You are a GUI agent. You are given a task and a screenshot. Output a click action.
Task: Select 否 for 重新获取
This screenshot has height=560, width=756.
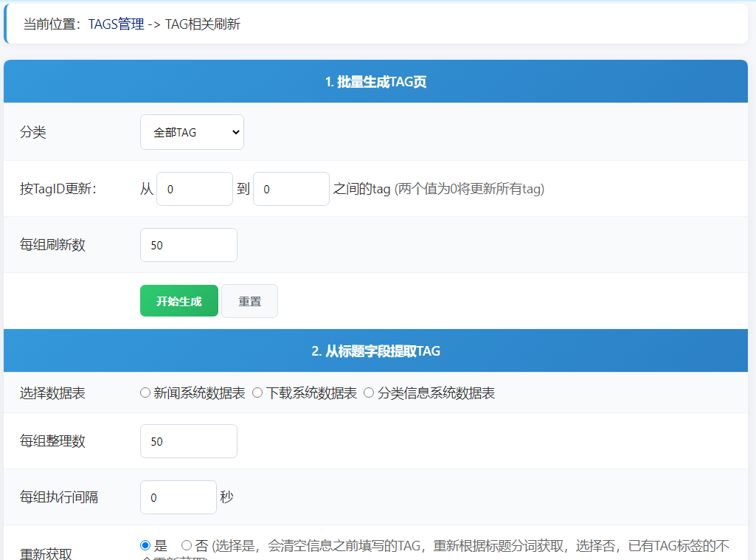pos(186,545)
